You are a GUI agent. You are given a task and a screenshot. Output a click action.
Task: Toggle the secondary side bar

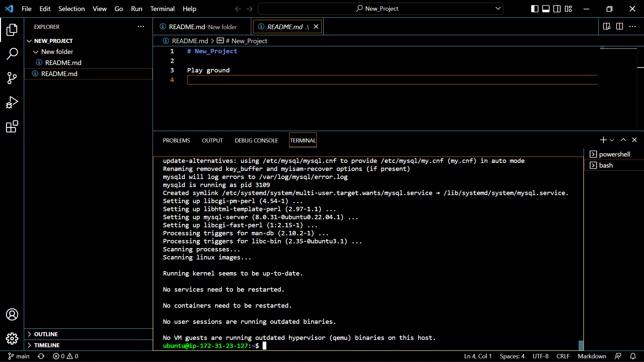coord(557,9)
